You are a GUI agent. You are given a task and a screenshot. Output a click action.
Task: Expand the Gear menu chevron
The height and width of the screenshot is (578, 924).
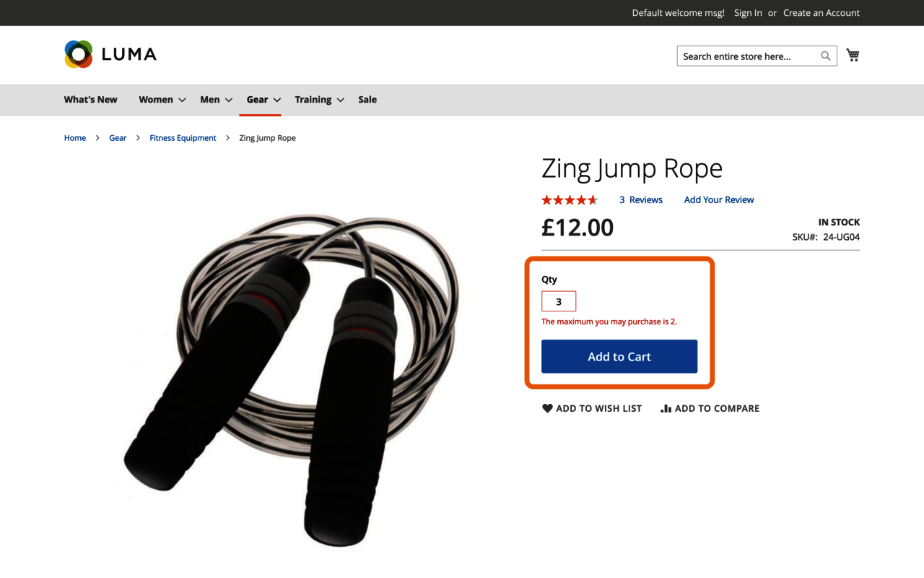point(276,100)
